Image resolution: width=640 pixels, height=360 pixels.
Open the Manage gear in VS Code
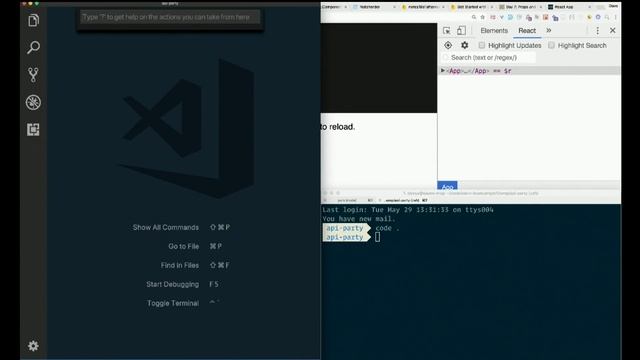pos(33,346)
